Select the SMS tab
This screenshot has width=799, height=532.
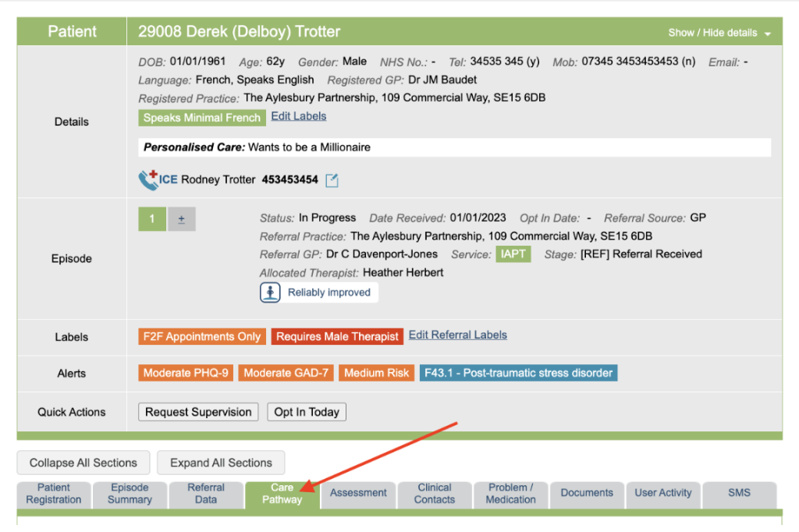click(739, 493)
